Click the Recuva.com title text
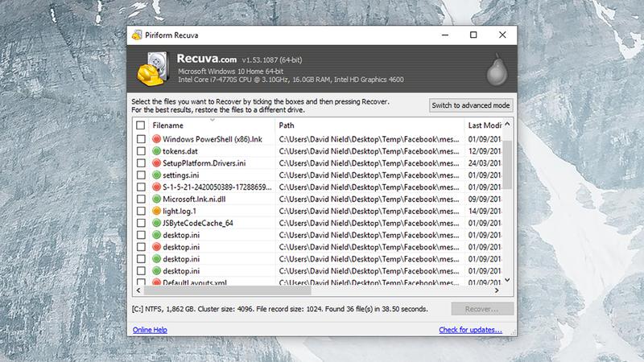 point(207,59)
